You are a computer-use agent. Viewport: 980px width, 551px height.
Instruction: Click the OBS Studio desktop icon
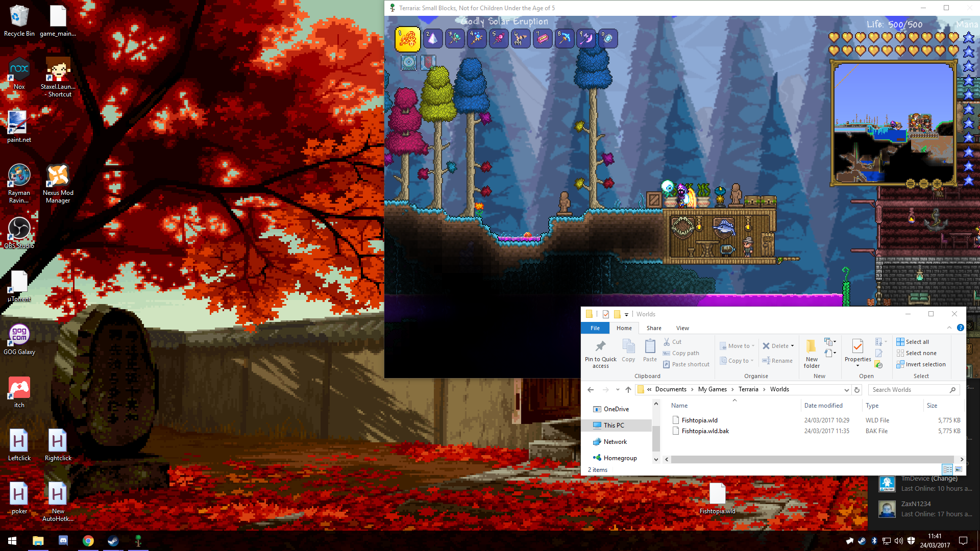(x=19, y=229)
